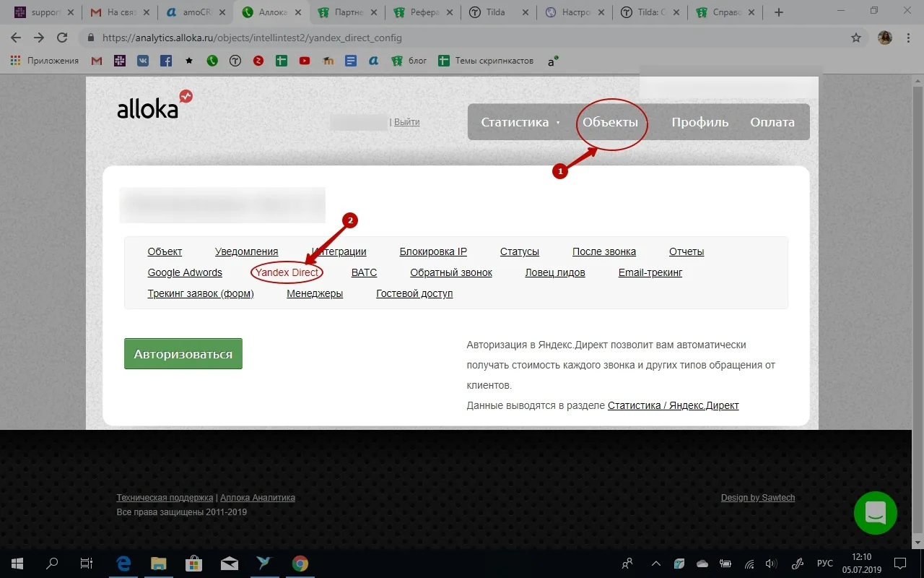Open the Обратный звонок link

click(451, 272)
